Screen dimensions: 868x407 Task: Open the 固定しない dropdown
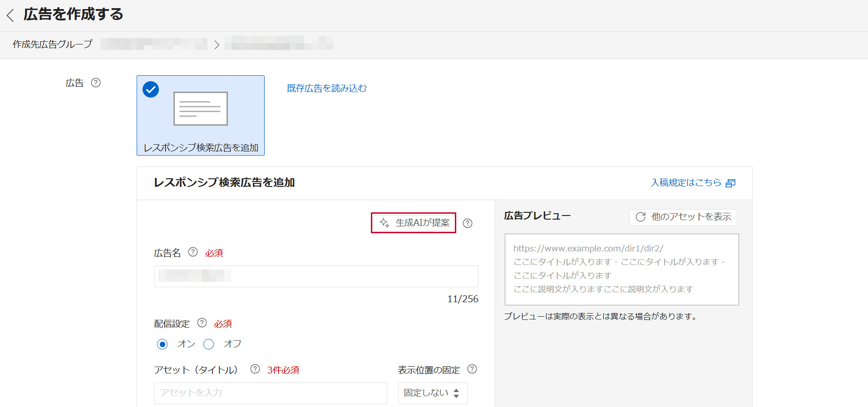coord(433,393)
